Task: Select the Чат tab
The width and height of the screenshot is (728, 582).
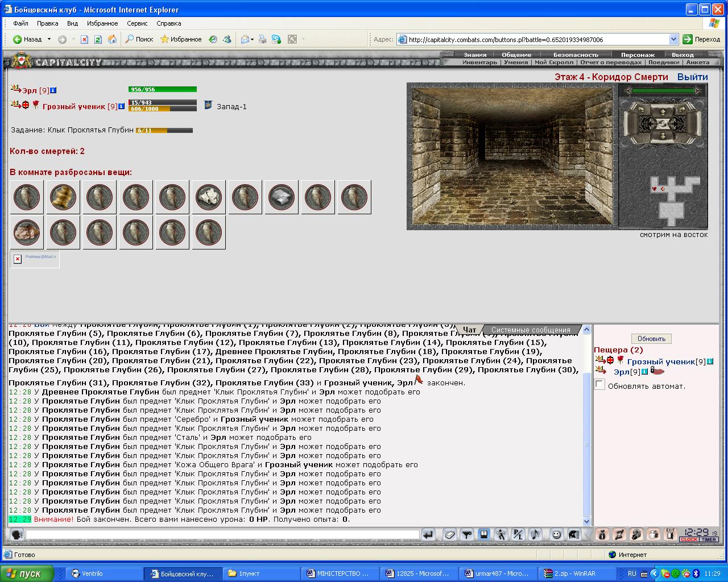Action: [x=469, y=330]
